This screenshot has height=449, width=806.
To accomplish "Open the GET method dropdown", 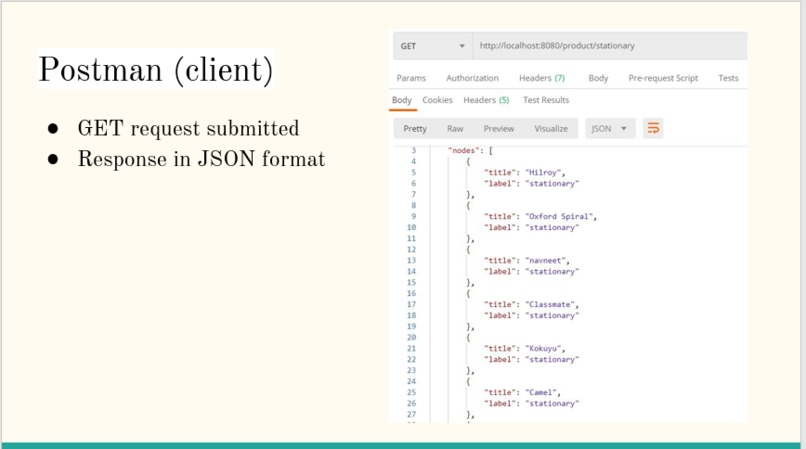I will (433, 46).
